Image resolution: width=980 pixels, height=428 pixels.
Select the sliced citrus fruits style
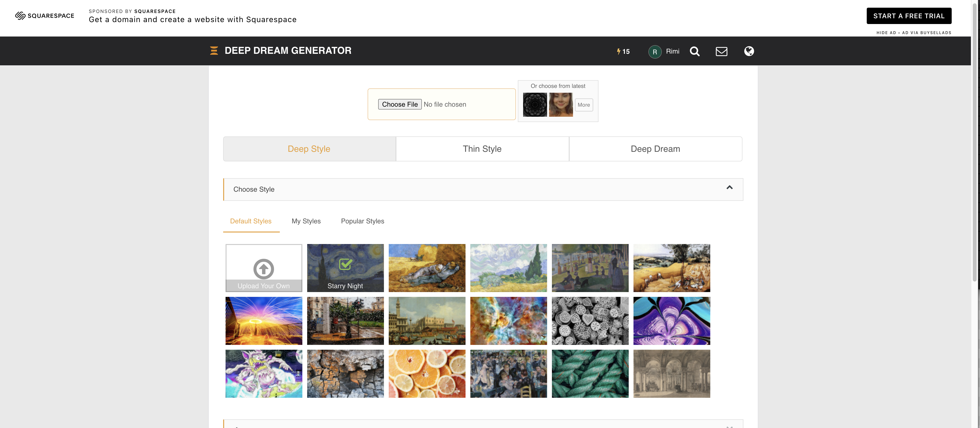click(427, 374)
